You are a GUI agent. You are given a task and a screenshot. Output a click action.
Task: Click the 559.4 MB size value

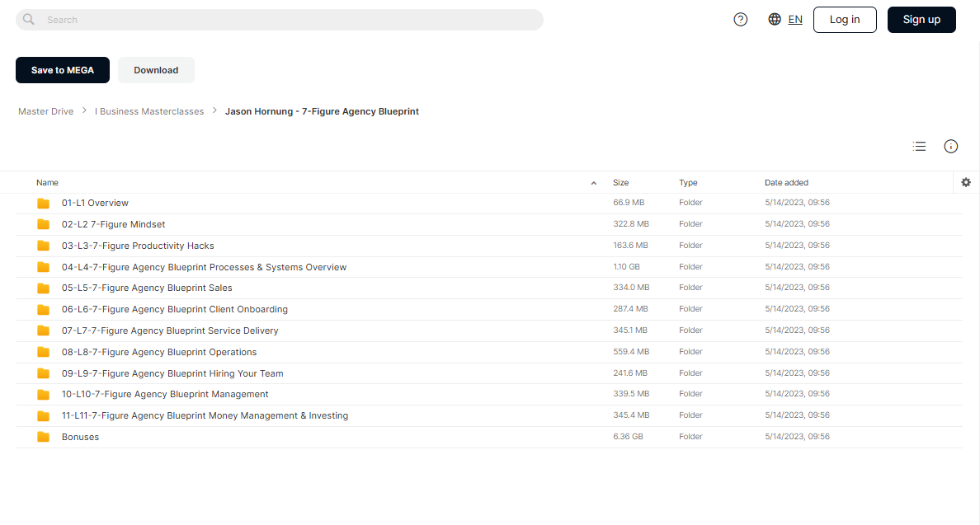tap(630, 351)
